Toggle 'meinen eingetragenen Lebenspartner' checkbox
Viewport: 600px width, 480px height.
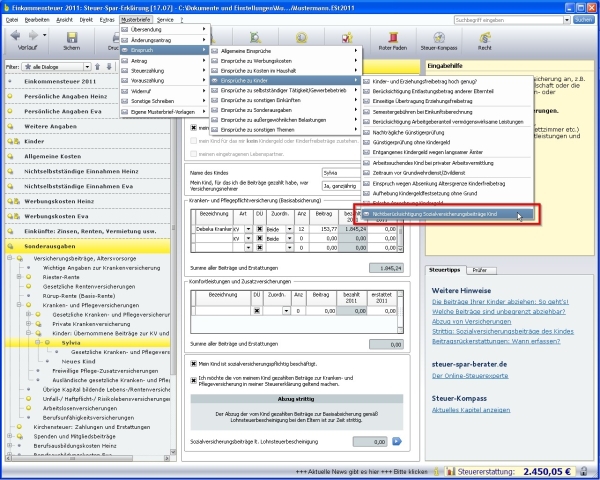[194, 154]
